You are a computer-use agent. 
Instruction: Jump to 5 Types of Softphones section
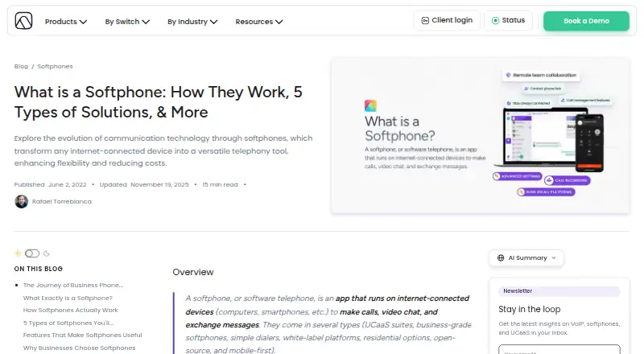click(68, 323)
